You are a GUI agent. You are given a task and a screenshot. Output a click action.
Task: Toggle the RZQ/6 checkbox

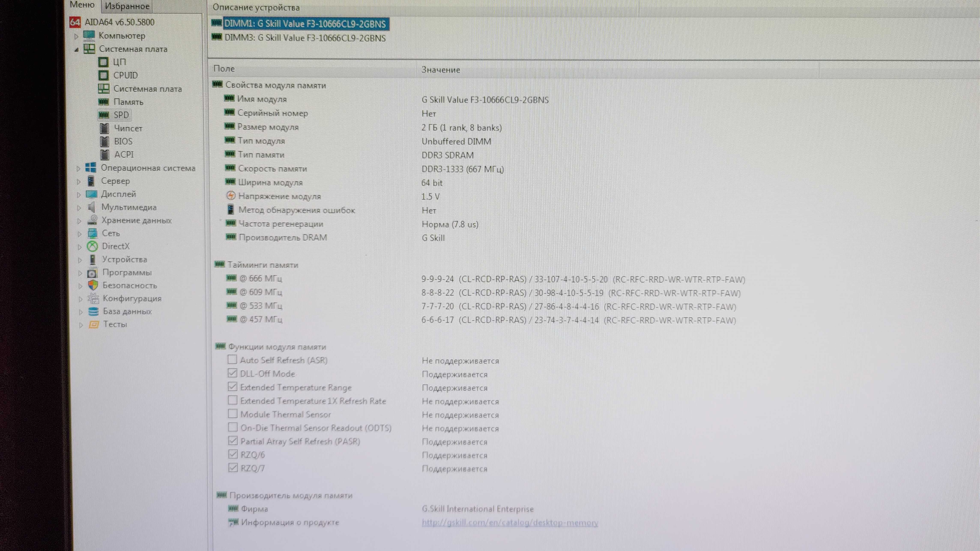pyautogui.click(x=233, y=454)
